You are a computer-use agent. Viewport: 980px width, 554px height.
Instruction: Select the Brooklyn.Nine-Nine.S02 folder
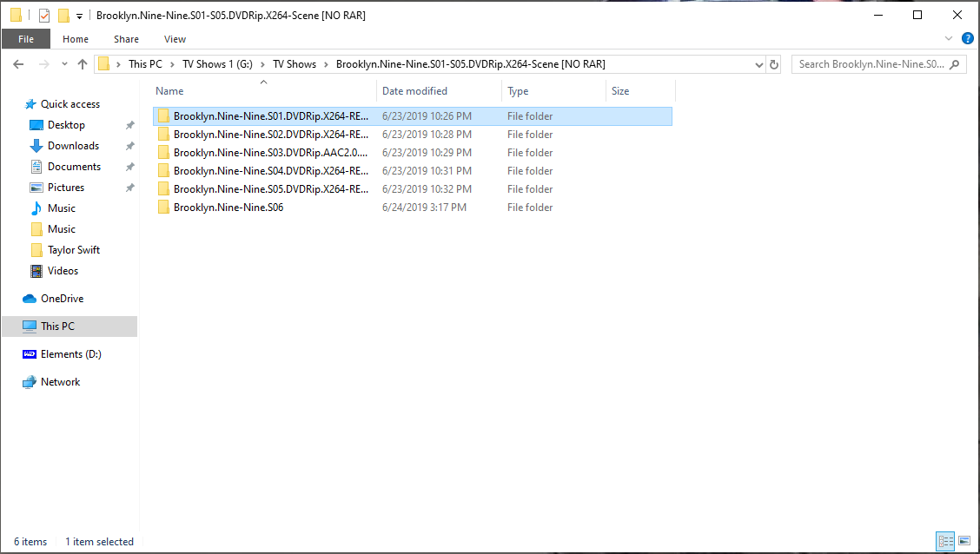coord(413,135)
